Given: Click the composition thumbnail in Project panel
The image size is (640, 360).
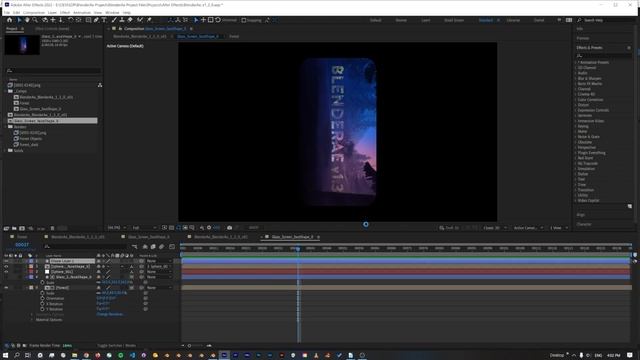Looking at the screenshot, I should pos(22,44).
